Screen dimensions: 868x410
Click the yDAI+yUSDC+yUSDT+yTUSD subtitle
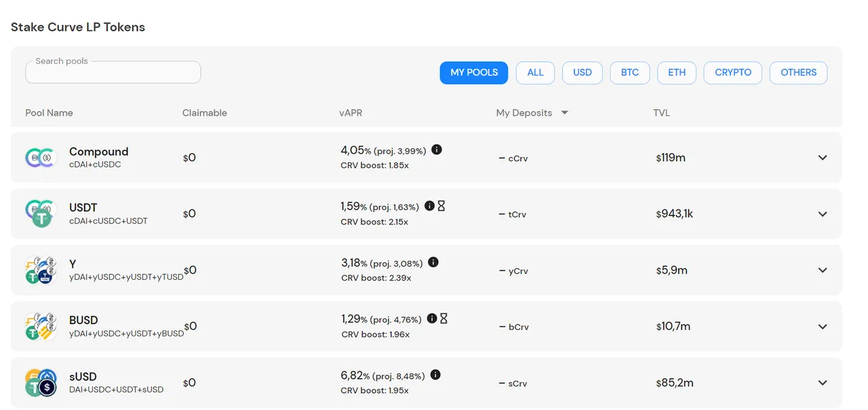pos(126,277)
